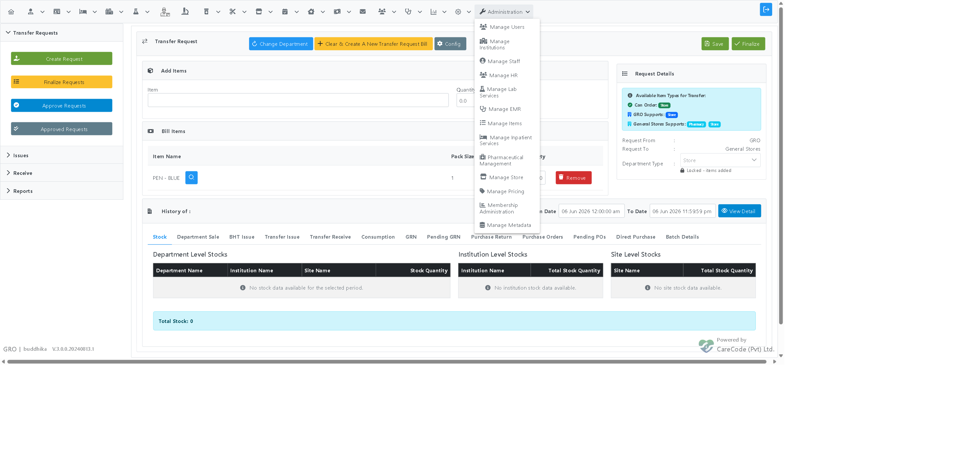Expand dropdown arrow next to doctor icon

coord(42,12)
